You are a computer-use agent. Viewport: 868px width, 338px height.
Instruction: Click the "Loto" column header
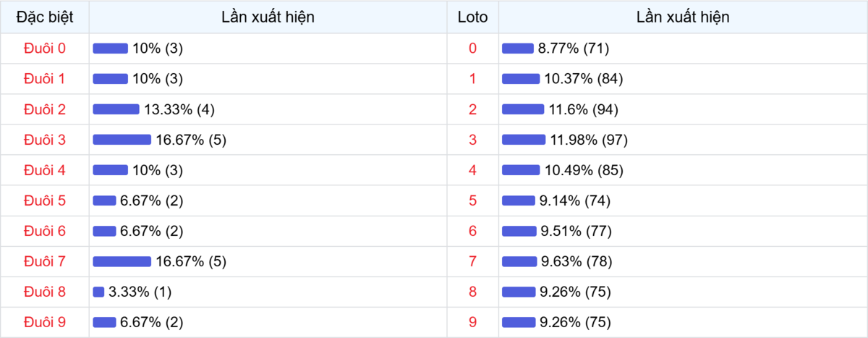pyautogui.click(x=473, y=17)
